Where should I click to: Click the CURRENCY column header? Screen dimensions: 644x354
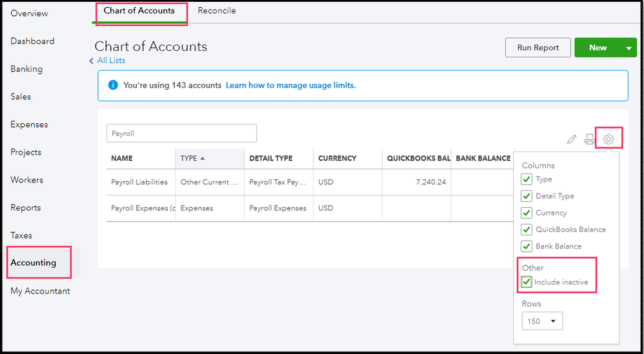[x=347, y=159]
